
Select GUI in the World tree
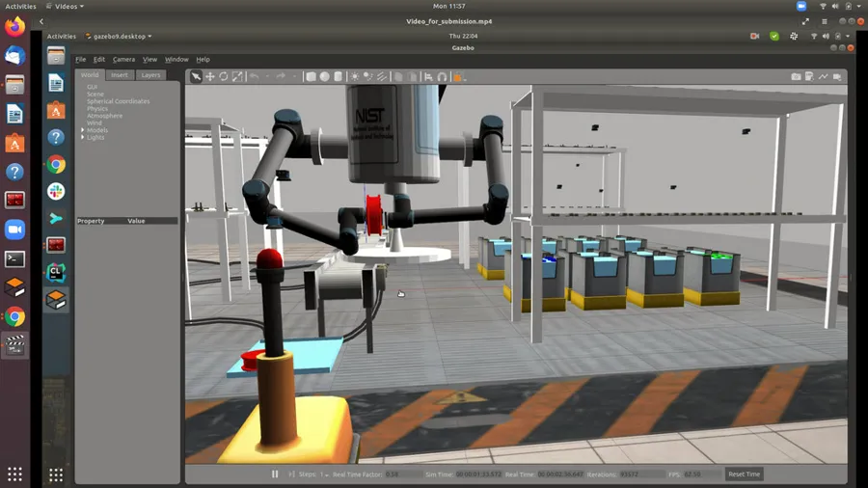tap(92, 87)
